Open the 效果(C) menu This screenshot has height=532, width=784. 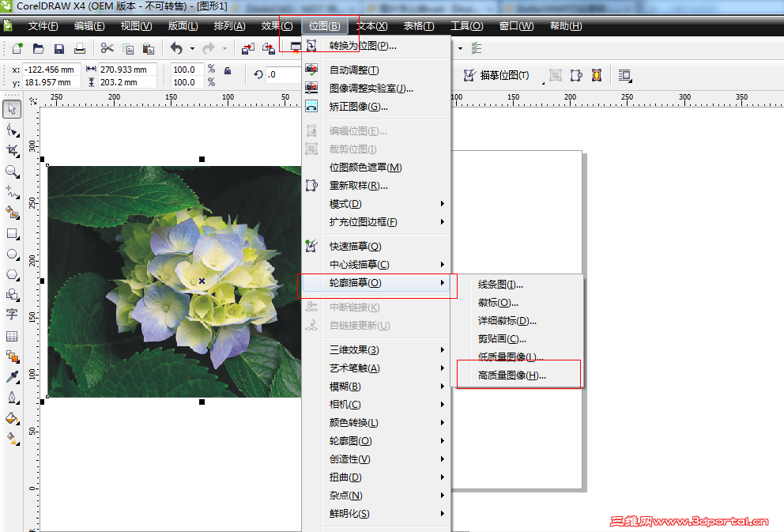[x=277, y=26]
